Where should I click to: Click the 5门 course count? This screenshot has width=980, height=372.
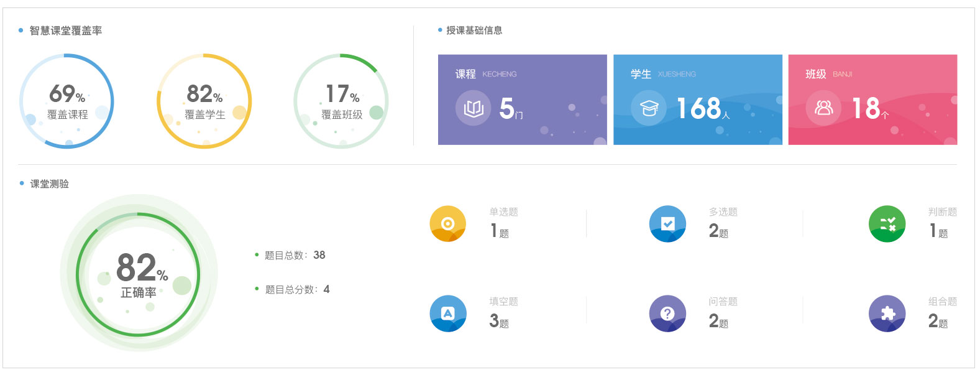(511, 108)
